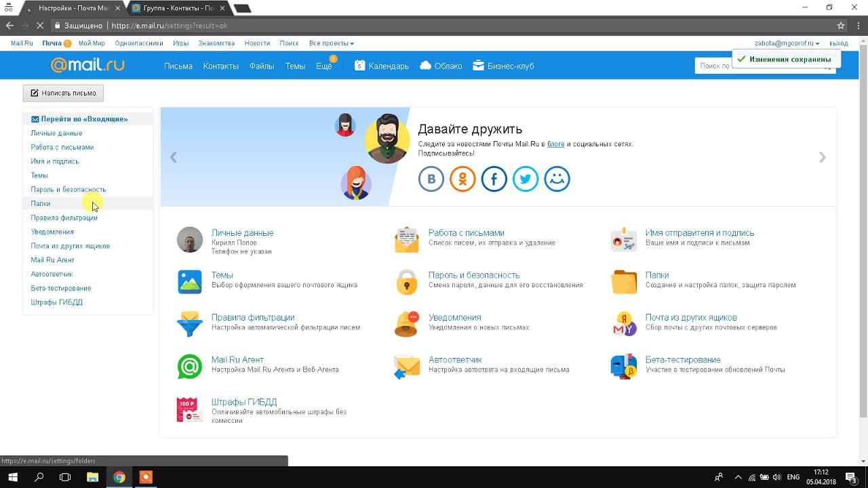Follow the блоге link in the banner
The width and height of the screenshot is (868, 488).
pos(556,144)
